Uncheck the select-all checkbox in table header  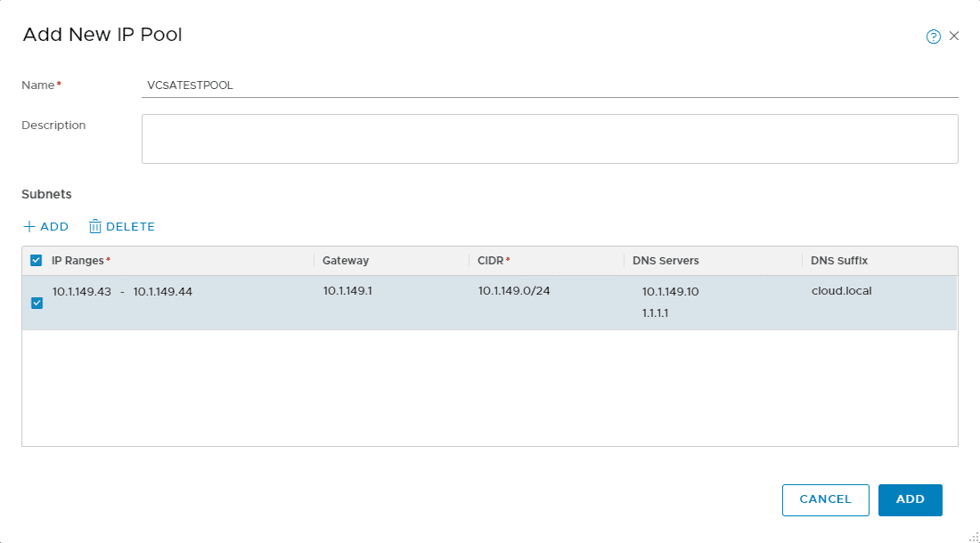[37, 259]
